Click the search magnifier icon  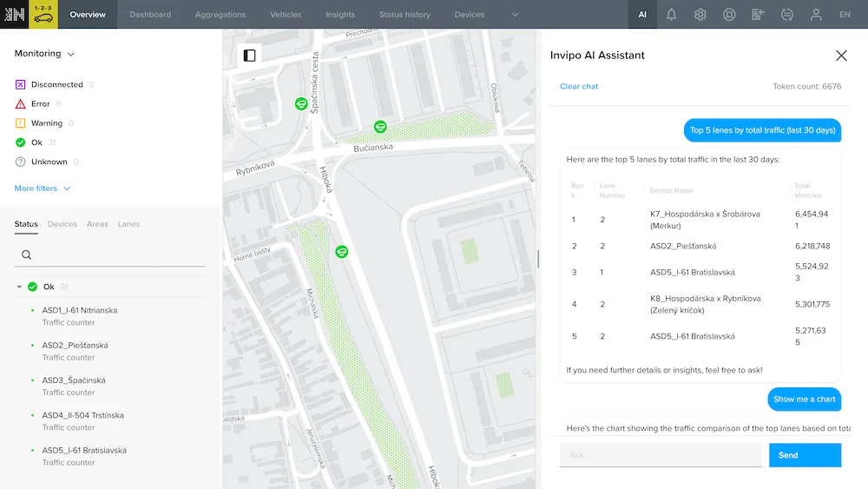click(x=26, y=254)
